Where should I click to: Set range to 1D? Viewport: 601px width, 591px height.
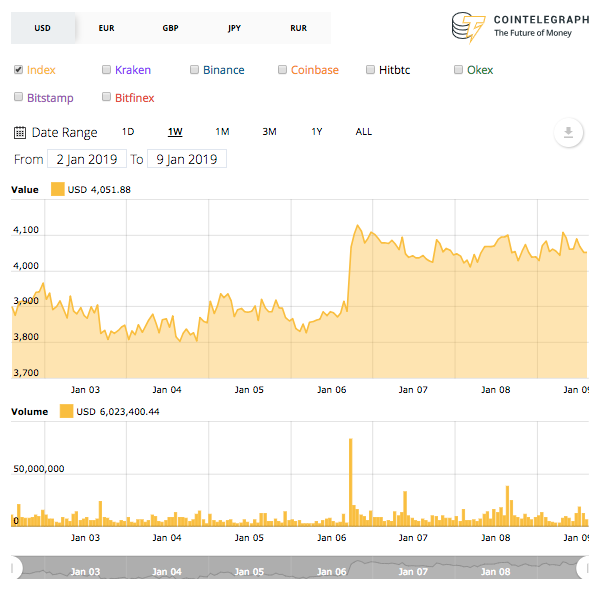click(128, 132)
